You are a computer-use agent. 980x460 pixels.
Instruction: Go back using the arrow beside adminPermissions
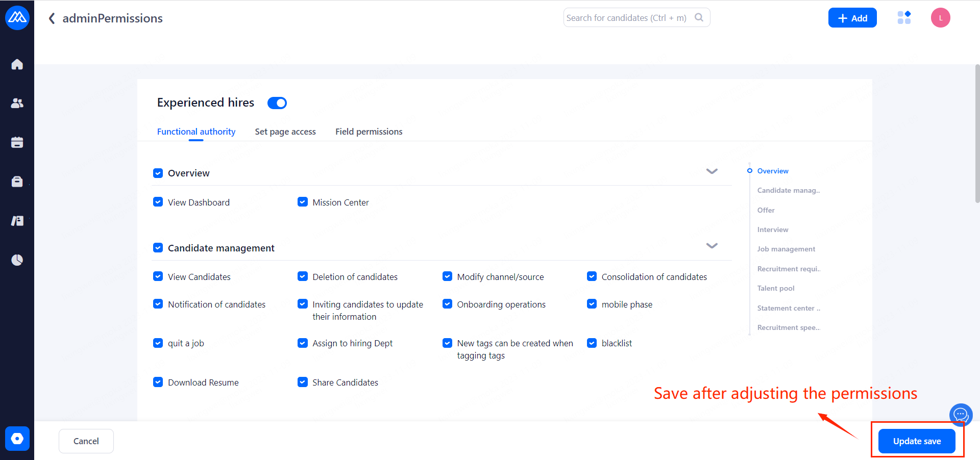coord(52,18)
